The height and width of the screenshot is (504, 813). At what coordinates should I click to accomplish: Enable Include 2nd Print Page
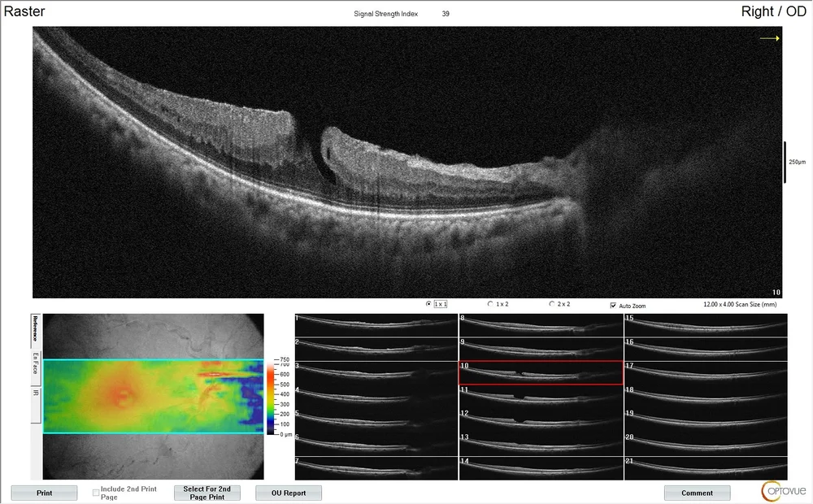(95, 491)
